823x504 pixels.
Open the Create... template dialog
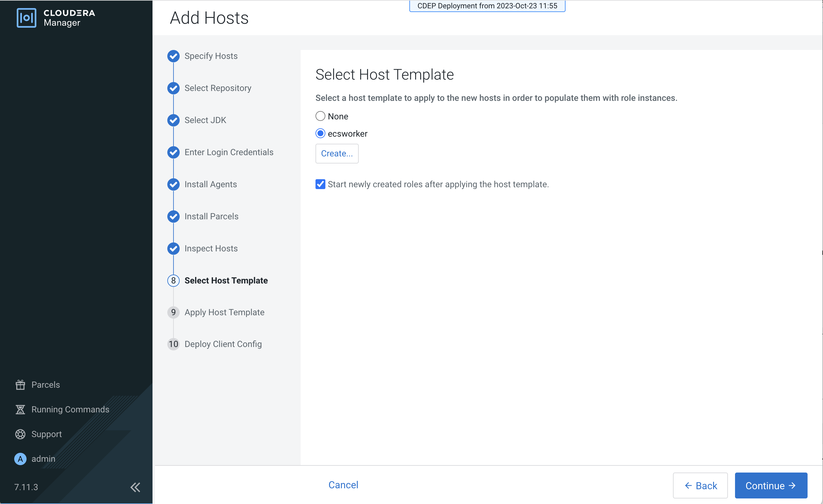click(337, 154)
